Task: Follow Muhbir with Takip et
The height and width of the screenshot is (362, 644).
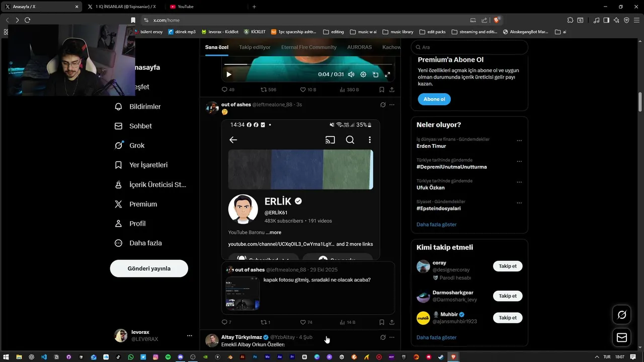Action: 508,318
